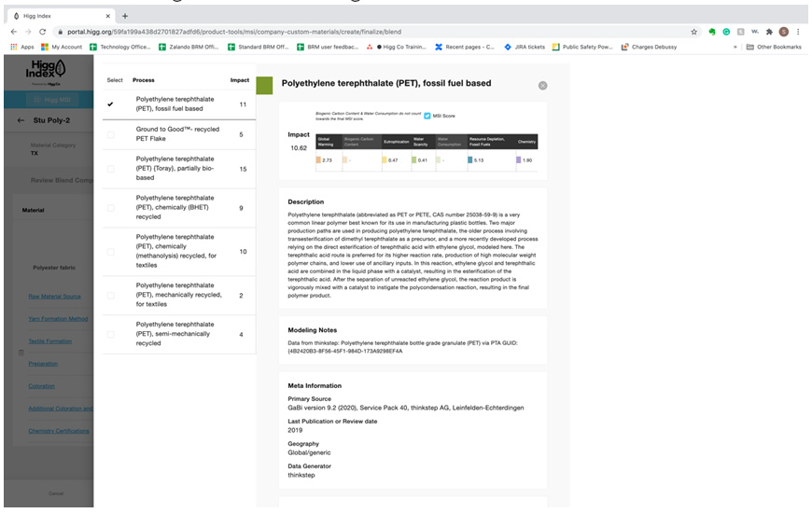Image resolution: width=812 pixels, height=513 pixels.
Task: Click the green swatch beside the PET title
Action: pos(264,86)
